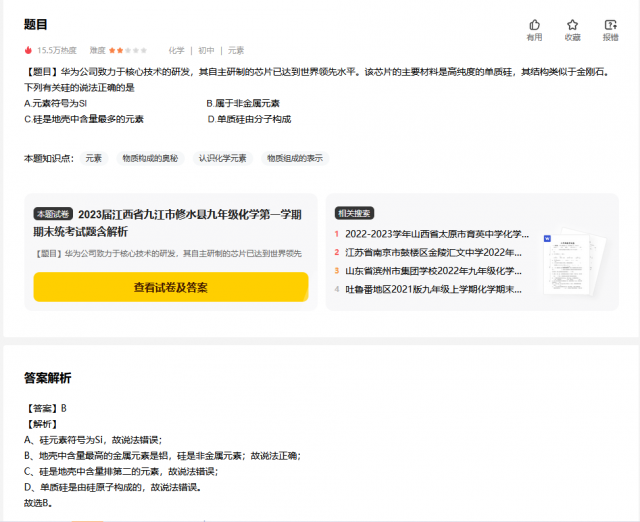Select the 物质构成的奥秘 knowledge point chip
Image resolution: width=640 pixels, height=522 pixels.
[x=150, y=158]
